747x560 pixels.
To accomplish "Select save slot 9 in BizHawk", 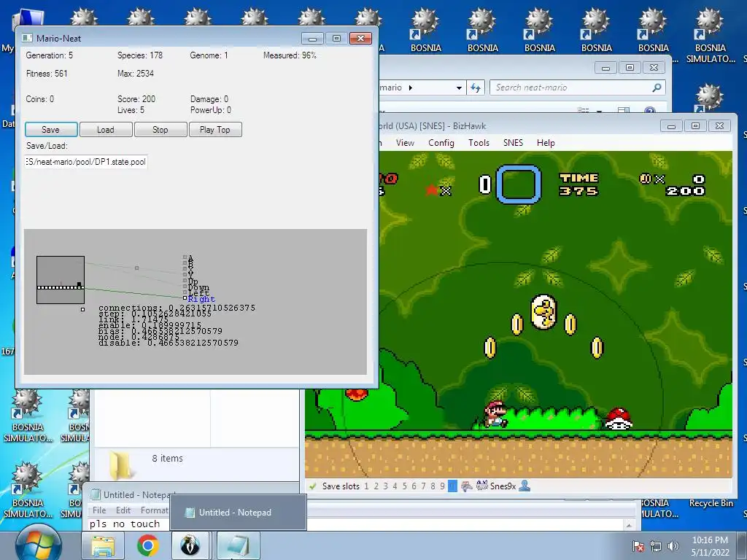I will (442, 486).
